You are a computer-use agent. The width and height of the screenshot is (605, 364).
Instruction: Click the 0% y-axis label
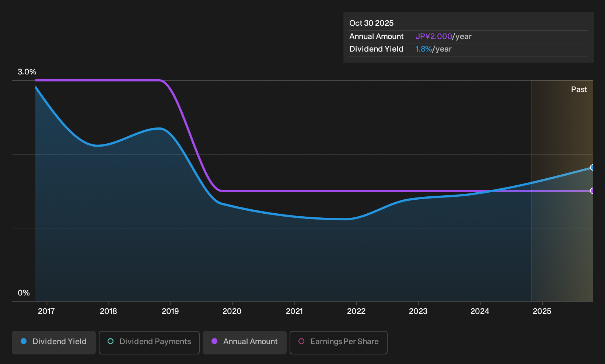point(24,293)
